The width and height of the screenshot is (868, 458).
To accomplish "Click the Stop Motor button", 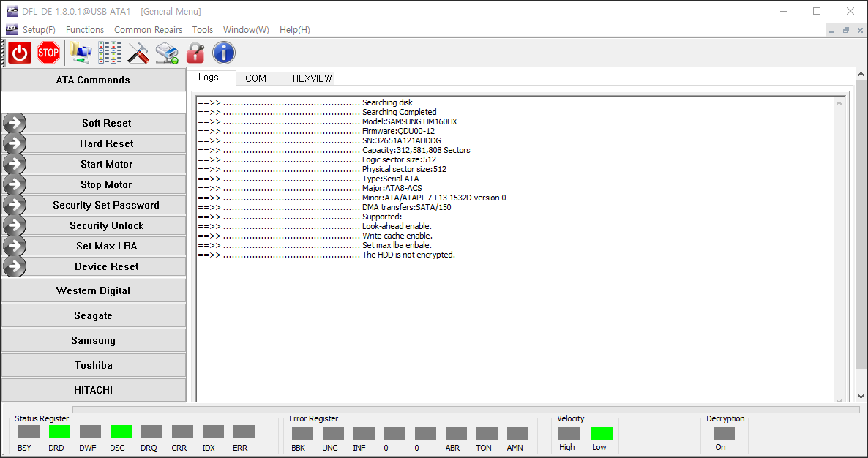I will coord(106,185).
